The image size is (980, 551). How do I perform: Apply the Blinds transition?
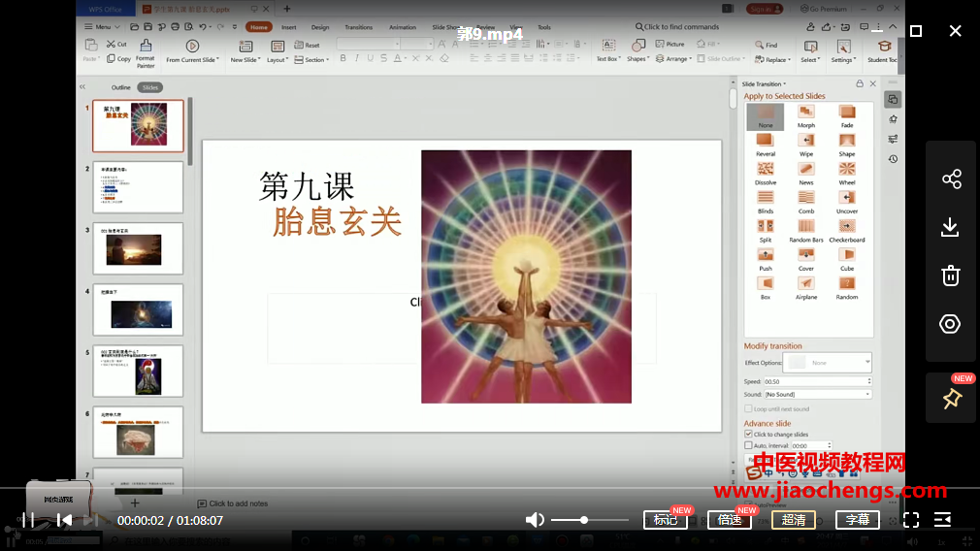pyautogui.click(x=765, y=203)
